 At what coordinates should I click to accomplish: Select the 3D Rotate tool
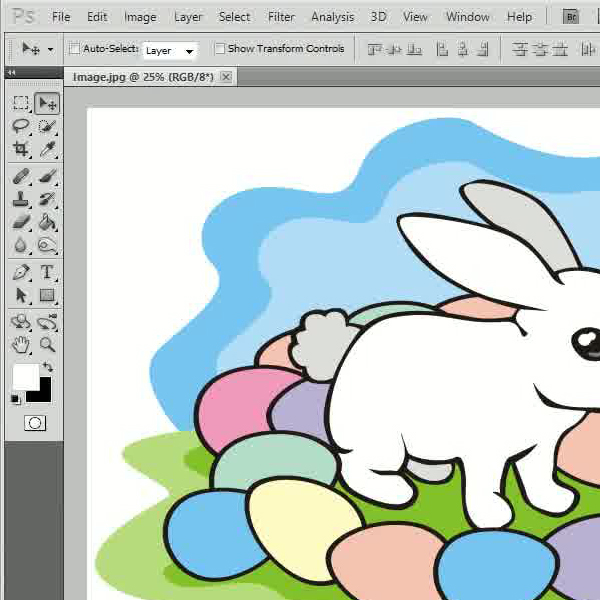[21, 322]
